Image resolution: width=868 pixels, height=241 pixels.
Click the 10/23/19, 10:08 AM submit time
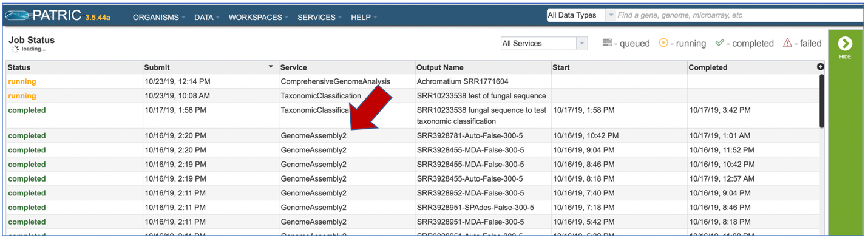click(177, 96)
